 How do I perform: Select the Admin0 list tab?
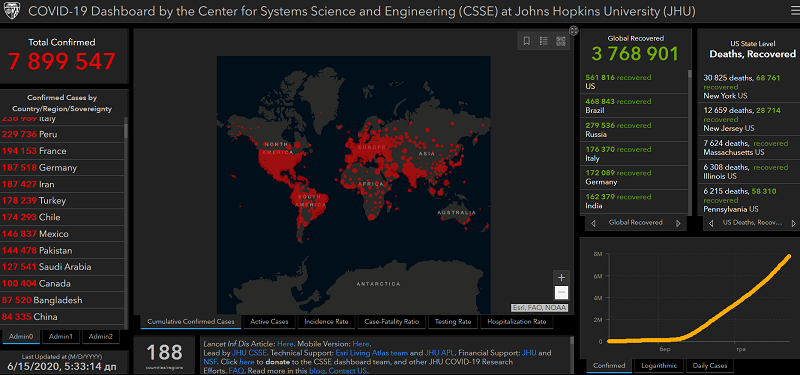coord(21,337)
